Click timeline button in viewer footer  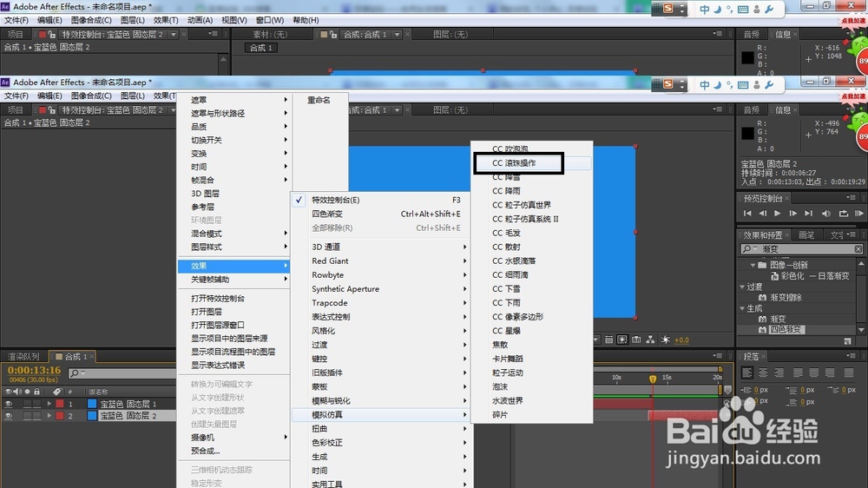[636, 340]
